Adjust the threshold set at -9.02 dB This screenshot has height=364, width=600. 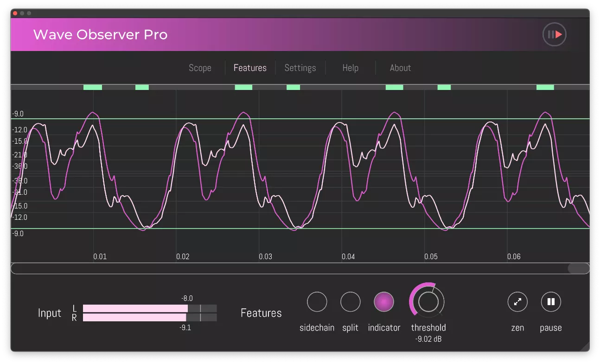coord(428,301)
